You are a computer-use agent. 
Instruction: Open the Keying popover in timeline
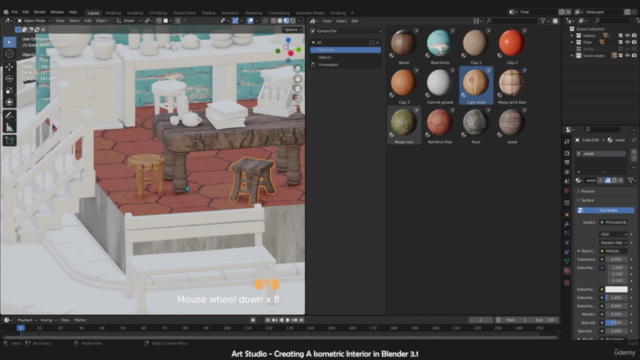point(48,320)
